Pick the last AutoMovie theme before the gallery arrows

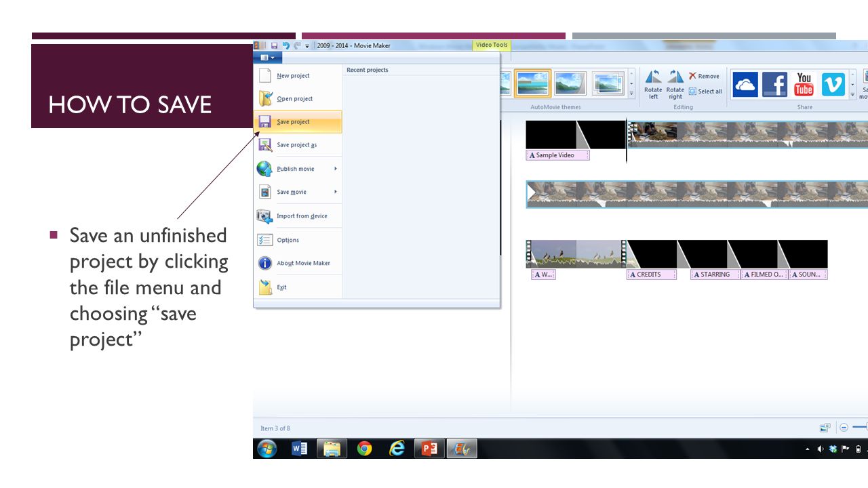click(x=608, y=84)
